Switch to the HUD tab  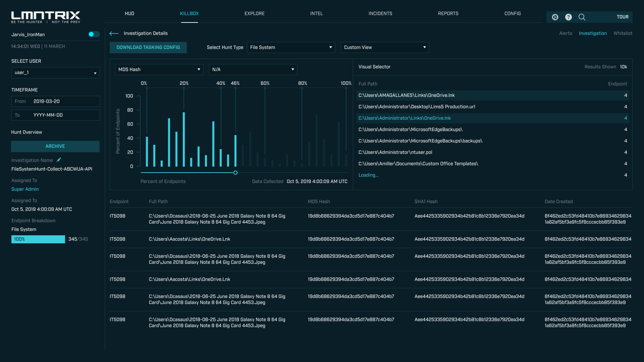point(130,14)
